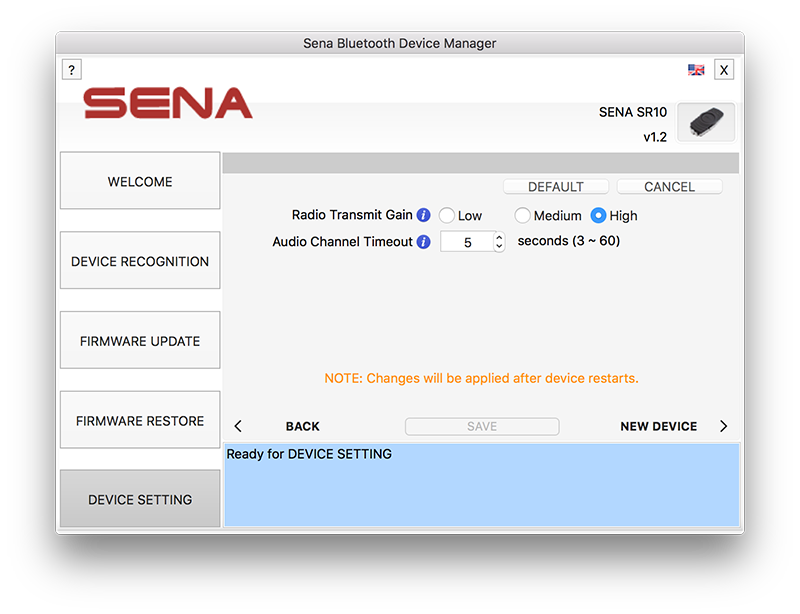Show info for Audio Channel Timeout

423,241
